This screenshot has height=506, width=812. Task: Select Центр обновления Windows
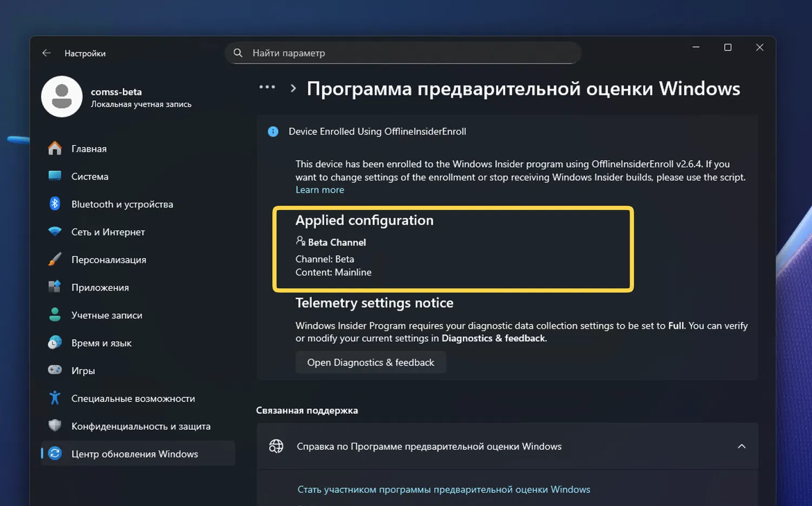138,453
